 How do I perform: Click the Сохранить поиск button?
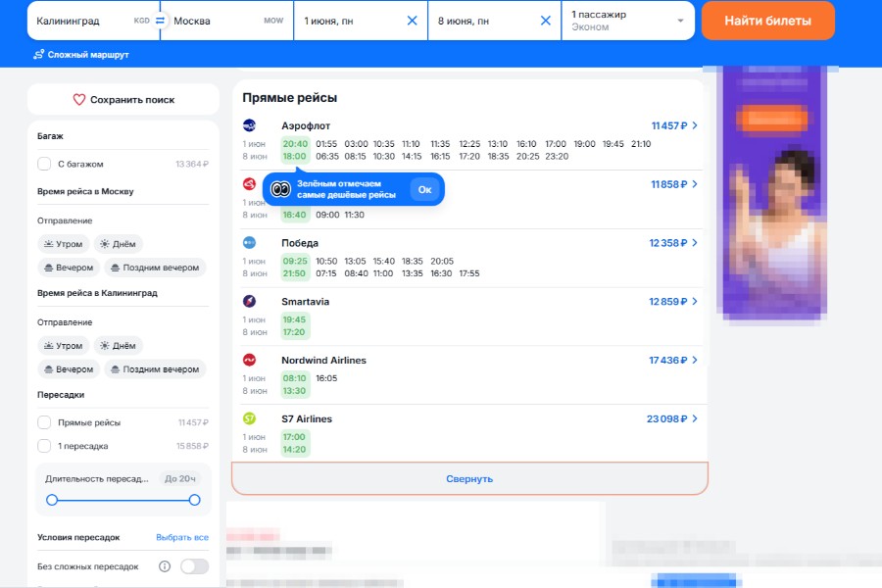point(123,100)
